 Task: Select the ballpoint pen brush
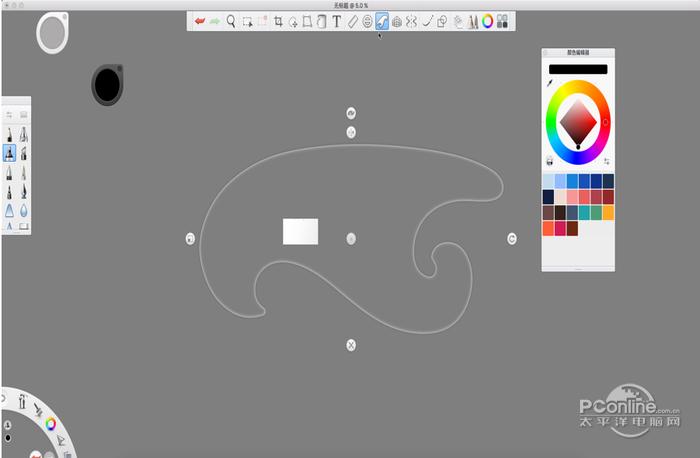(x=9, y=172)
